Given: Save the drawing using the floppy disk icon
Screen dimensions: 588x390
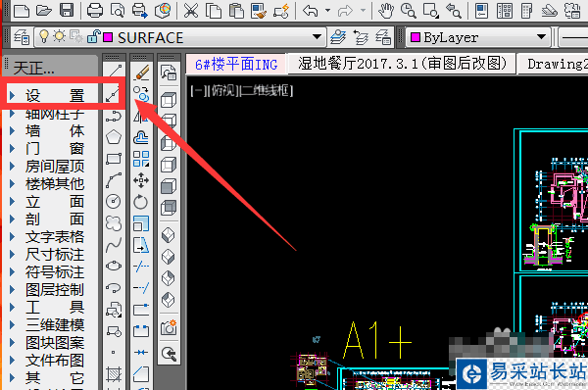Looking at the screenshot, I should click(x=67, y=10).
